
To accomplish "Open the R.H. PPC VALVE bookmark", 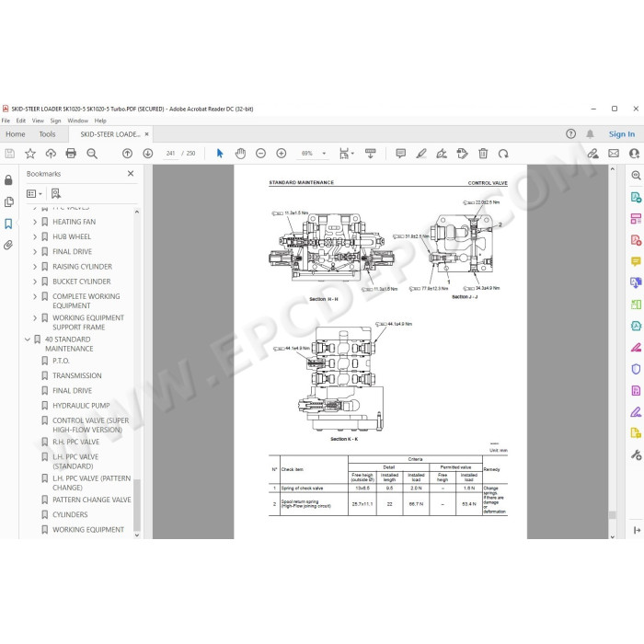I will (x=76, y=442).
